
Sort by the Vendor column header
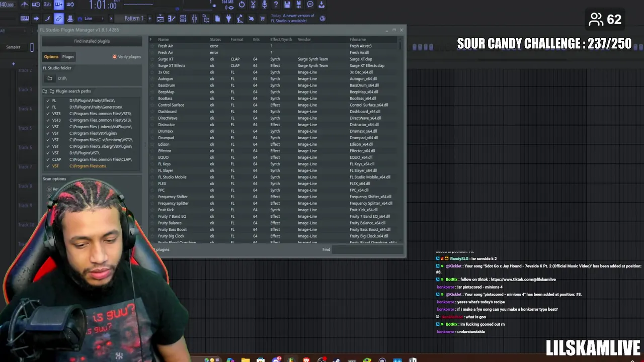click(x=304, y=39)
